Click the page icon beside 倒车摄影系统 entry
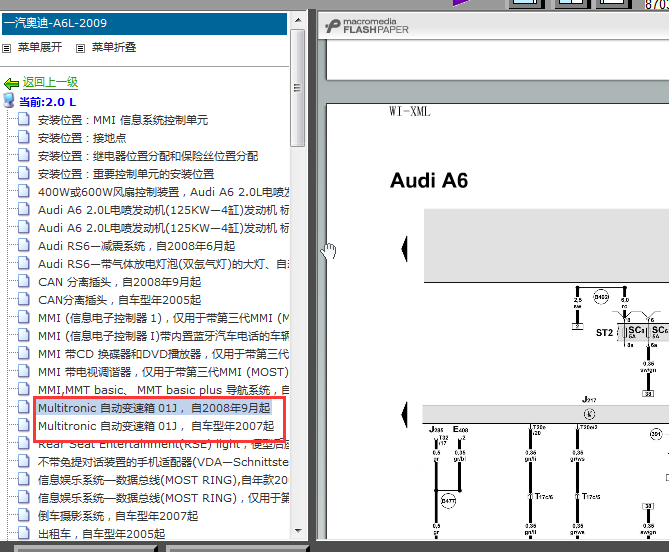669x552 pixels. (24, 516)
